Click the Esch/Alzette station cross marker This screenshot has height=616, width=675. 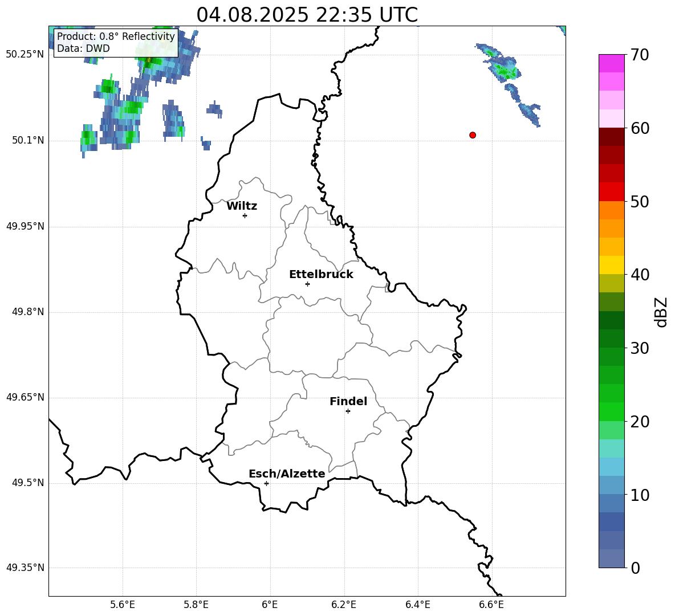(x=266, y=483)
